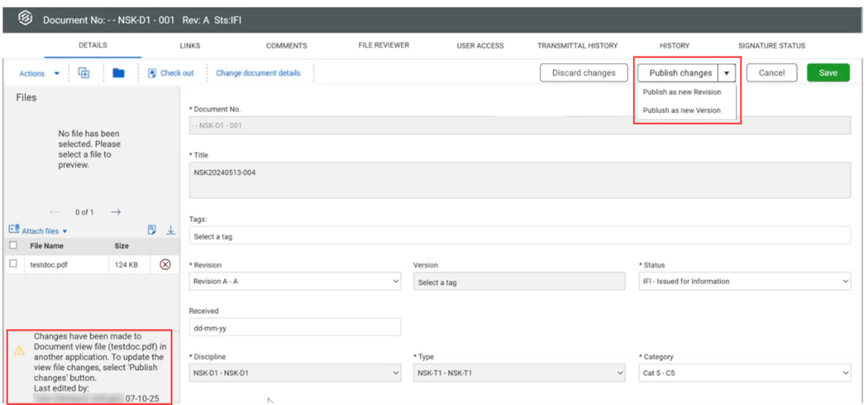Switch to the Transmittal History tab

577,46
